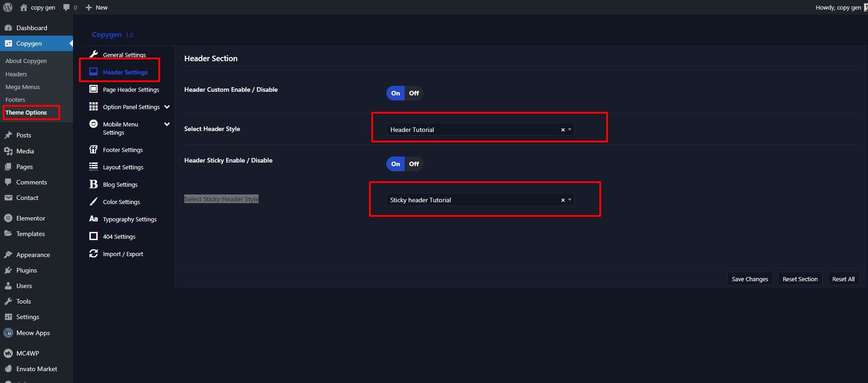This screenshot has height=383, width=868.
Task: Turn Header Sticky On
Action: coord(395,164)
